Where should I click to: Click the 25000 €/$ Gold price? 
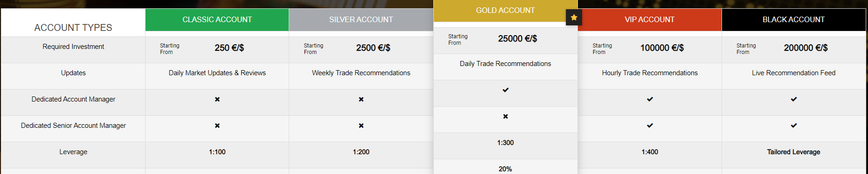tap(518, 39)
